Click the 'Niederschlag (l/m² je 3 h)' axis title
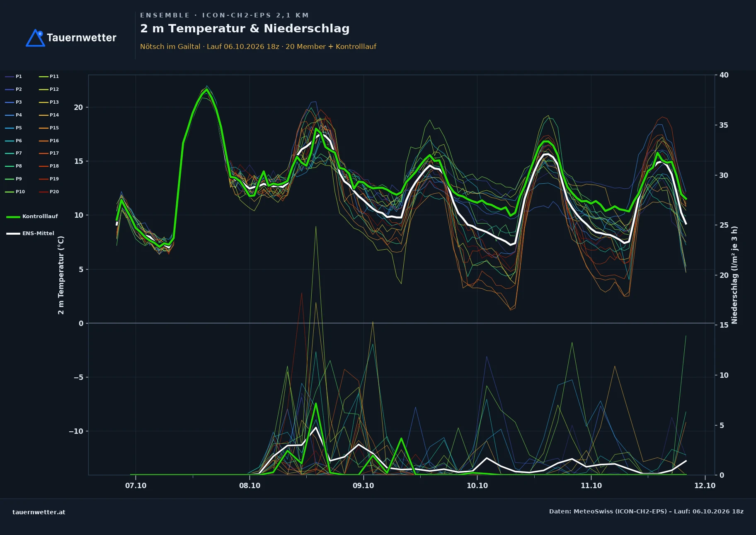Image resolution: width=756 pixels, height=535 pixels. pyautogui.click(x=734, y=275)
